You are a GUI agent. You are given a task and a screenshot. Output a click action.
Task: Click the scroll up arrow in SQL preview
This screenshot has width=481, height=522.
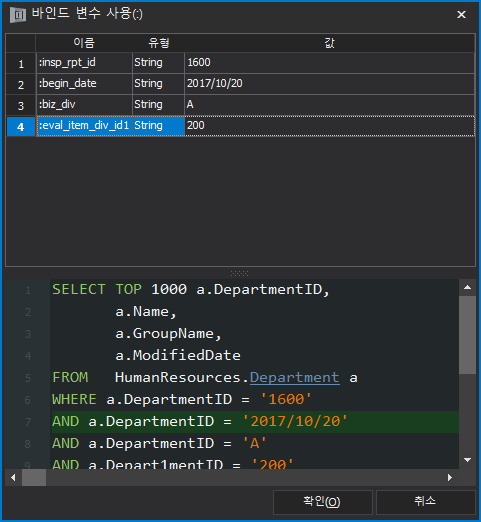click(x=467, y=287)
